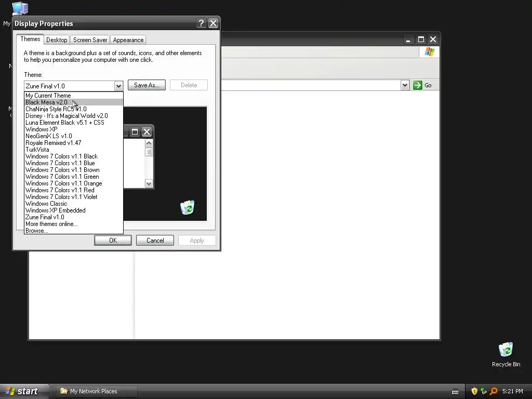Click the on-screen keyboard taskbar icon
The image size is (532, 399).
click(455, 392)
